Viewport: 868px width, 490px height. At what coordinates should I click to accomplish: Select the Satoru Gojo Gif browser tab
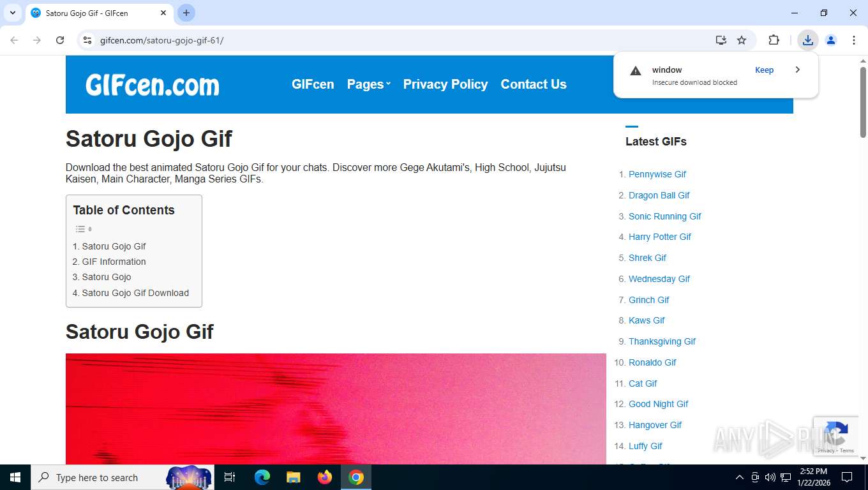click(98, 13)
